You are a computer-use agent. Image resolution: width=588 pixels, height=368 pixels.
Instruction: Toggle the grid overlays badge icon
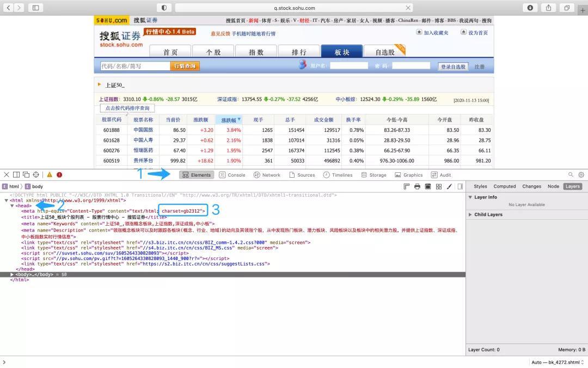[439, 186]
